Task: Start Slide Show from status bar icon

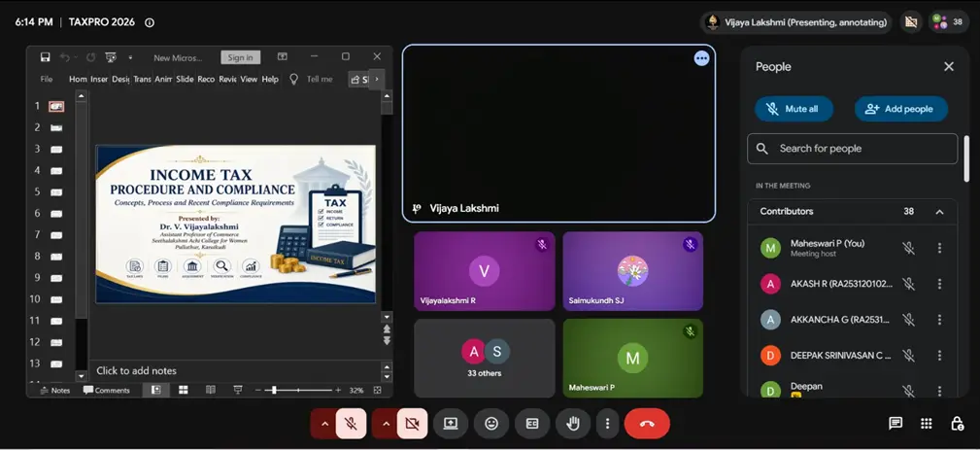Action: coord(238,390)
